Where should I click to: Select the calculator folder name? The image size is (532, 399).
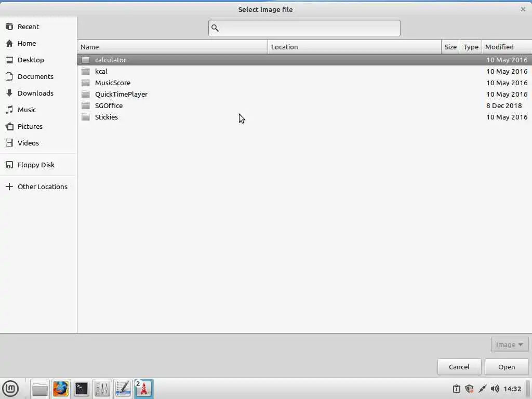coord(111,60)
